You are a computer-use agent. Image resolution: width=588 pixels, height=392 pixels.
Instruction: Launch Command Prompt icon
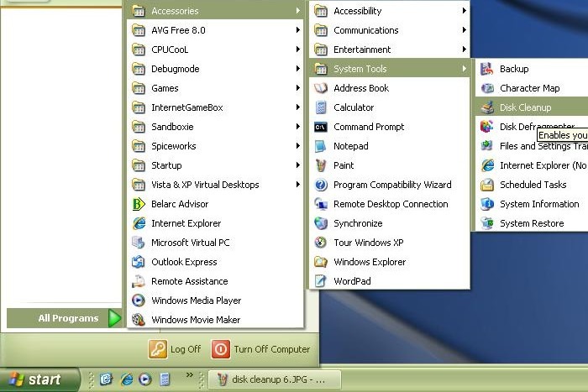tap(320, 127)
